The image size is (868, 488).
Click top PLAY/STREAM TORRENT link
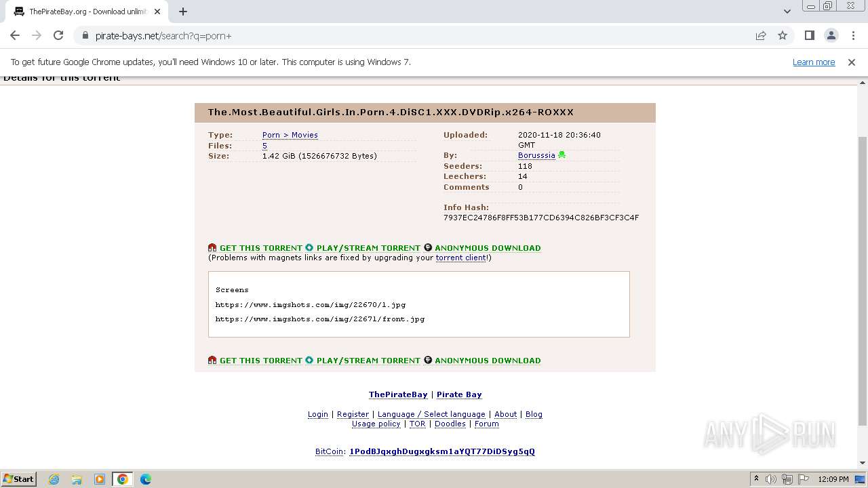tap(368, 248)
